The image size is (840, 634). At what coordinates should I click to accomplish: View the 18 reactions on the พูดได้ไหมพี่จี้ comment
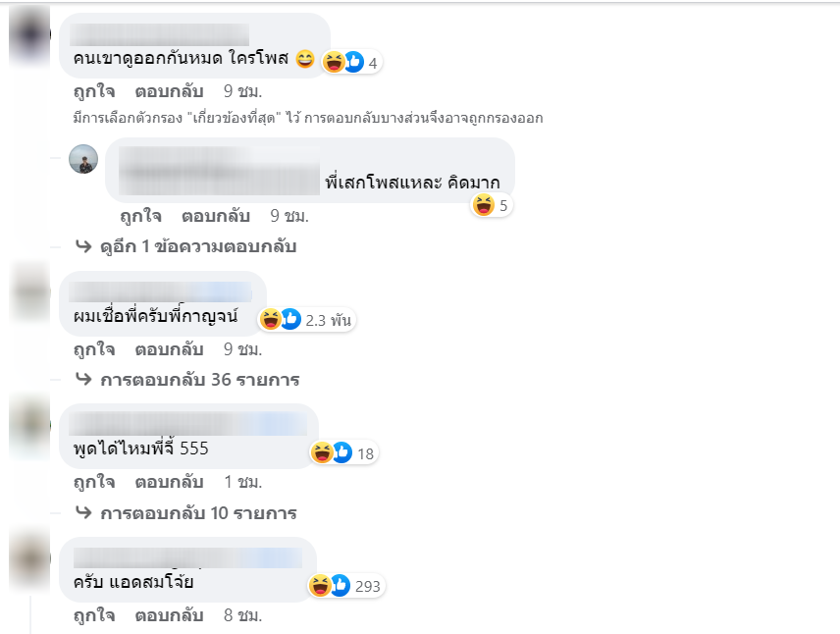pyautogui.click(x=343, y=453)
